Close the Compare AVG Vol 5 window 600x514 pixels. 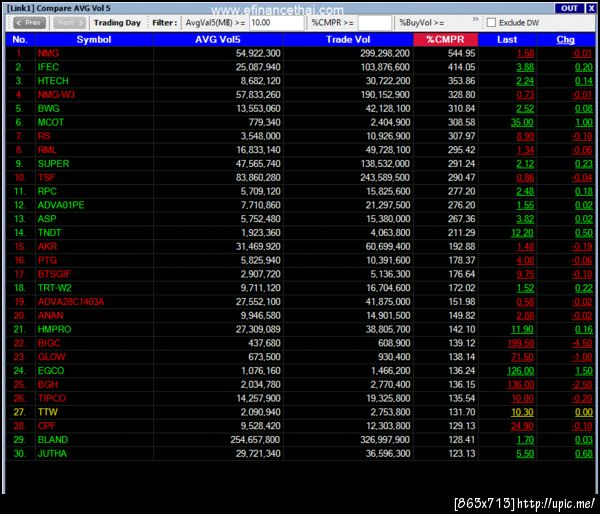(591, 8)
